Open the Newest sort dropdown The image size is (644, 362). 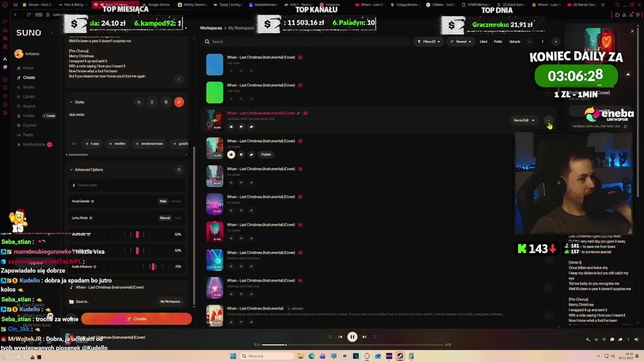tap(461, 42)
